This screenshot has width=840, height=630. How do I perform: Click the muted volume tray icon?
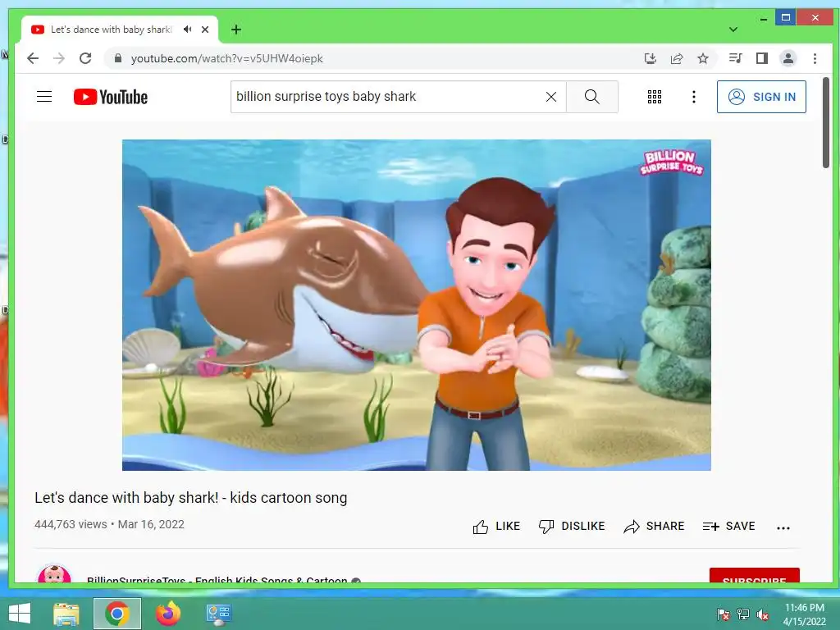[x=763, y=614]
